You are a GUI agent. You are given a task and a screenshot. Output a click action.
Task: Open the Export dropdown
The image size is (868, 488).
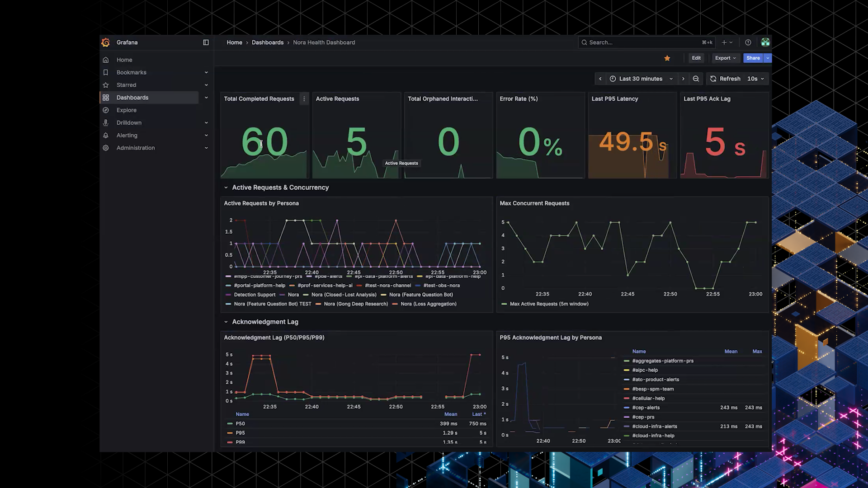coord(726,58)
